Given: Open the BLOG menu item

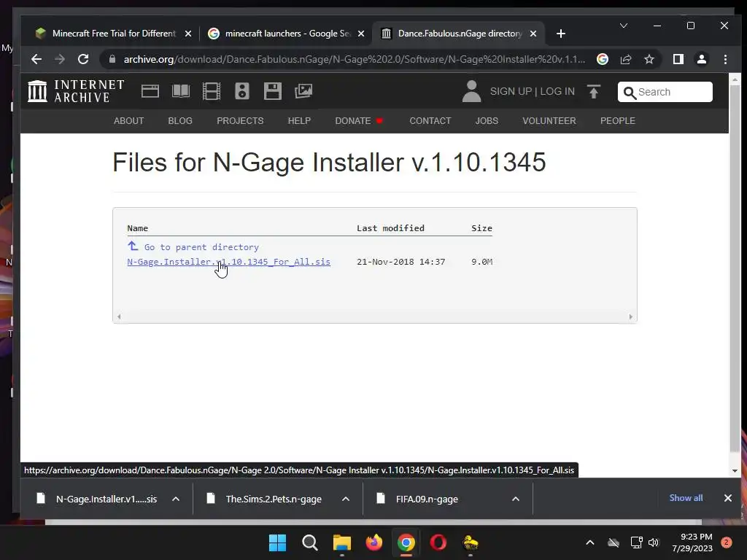Looking at the screenshot, I should coord(180,120).
